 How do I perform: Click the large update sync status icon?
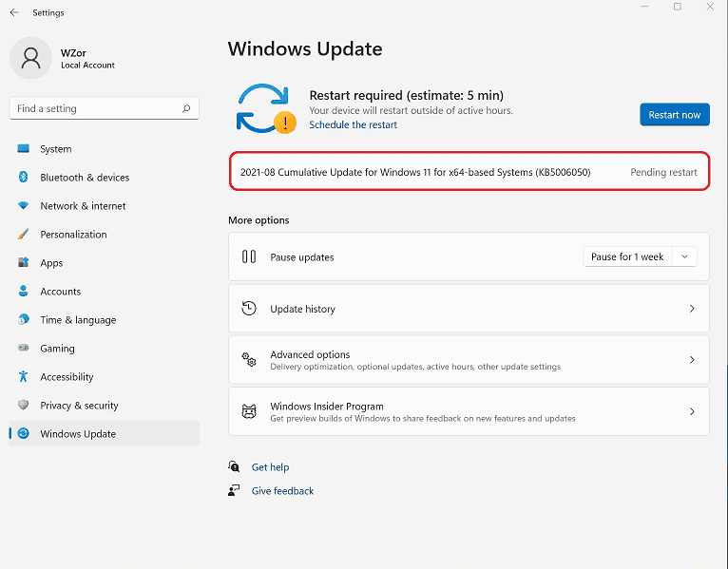pyautogui.click(x=266, y=108)
